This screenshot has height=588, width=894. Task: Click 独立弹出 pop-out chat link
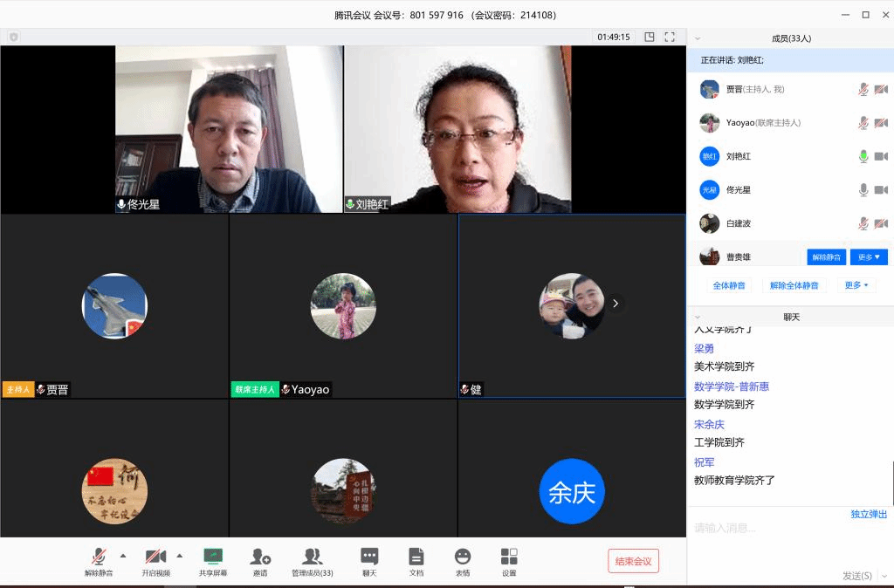pyautogui.click(x=869, y=515)
